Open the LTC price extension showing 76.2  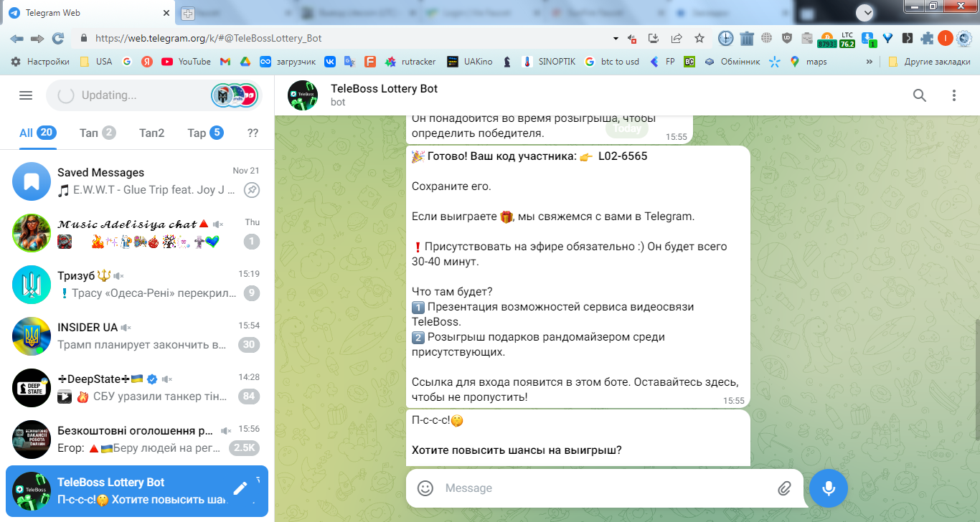pyautogui.click(x=847, y=39)
